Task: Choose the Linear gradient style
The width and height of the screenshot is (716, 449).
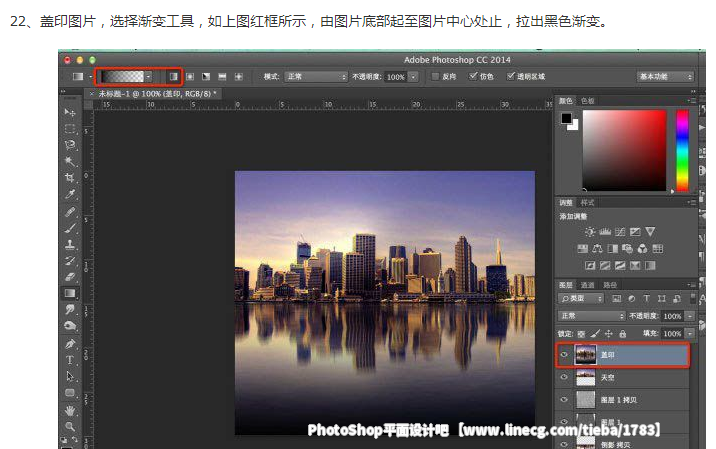Action: 174,77
